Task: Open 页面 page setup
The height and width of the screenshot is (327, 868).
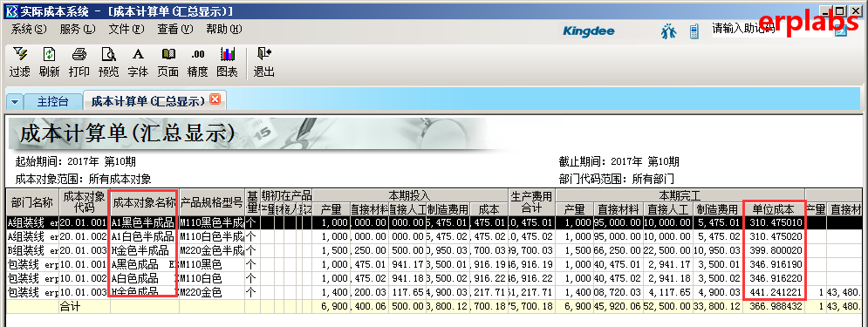Action: pyautogui.click(x=167, y=62)
